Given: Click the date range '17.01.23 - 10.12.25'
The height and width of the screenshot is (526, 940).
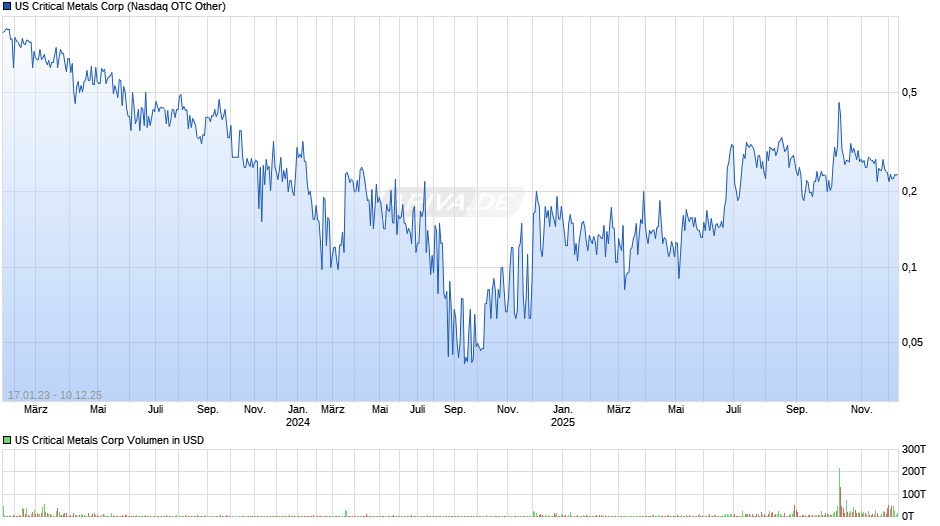Looking at the screenshot, I should pyautogui.click(x=55, y=395).
